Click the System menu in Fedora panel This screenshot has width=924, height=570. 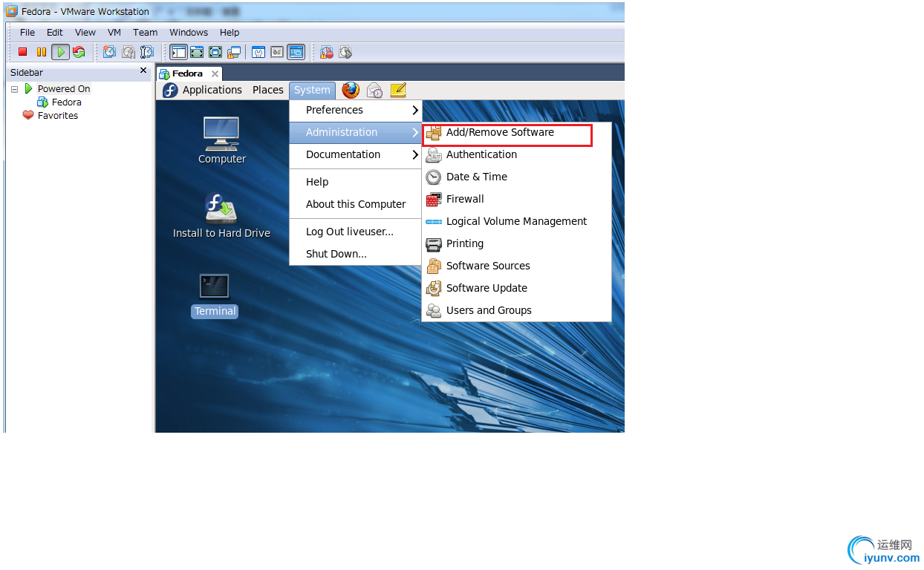312,90
